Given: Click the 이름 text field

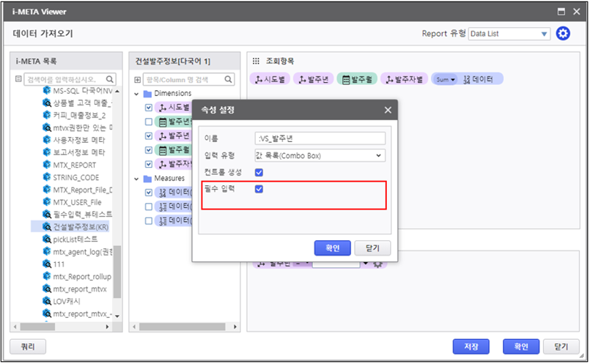Looking at the screenshot, I should point(320,138).
